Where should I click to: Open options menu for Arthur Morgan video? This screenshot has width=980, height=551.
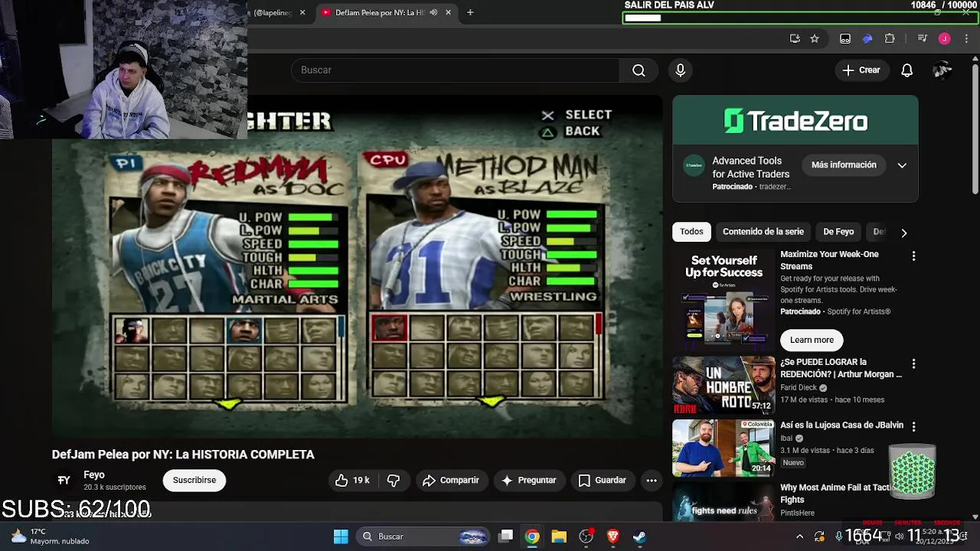[x=913, y=364]
